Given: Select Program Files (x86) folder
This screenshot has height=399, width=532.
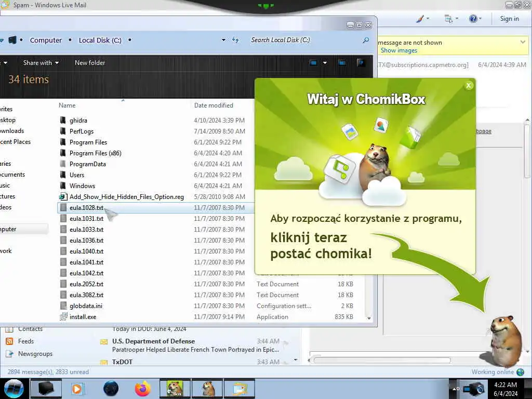Looking at the screenshot, I should click(x=96, y=153).
